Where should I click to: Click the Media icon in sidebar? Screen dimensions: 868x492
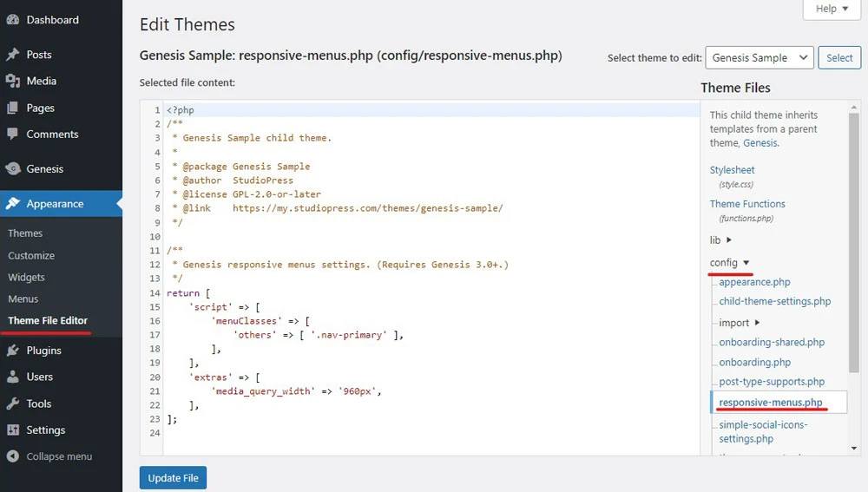(13, 81)
